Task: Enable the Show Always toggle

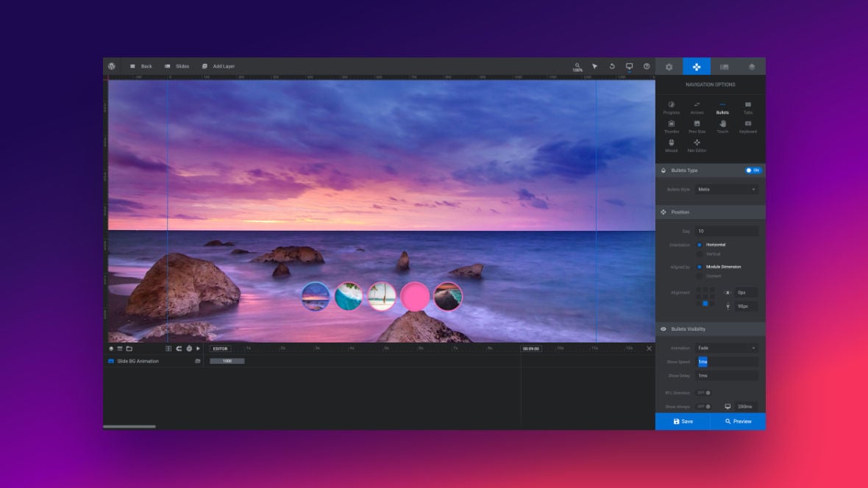Action: coord(704,406)
